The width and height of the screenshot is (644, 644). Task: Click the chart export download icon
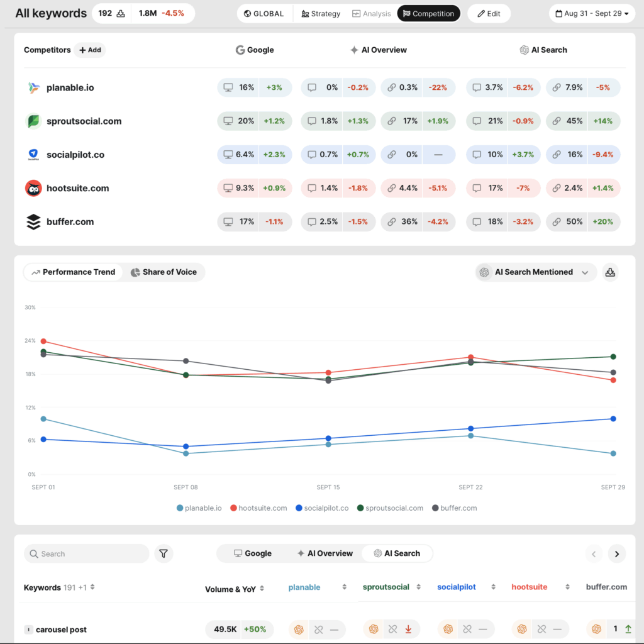click(609, 272)
